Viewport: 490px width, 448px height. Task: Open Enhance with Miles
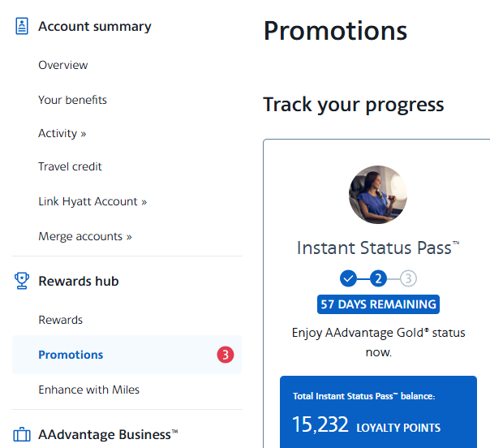pos(88,390)
